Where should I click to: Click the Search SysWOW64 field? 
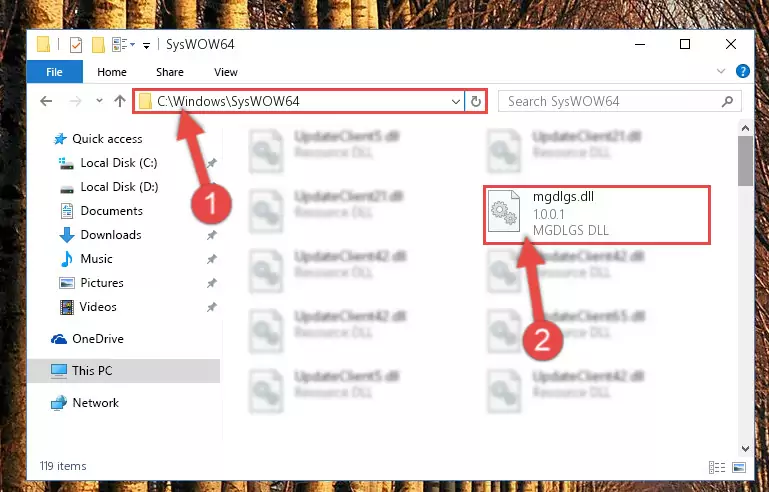(619, 102)
